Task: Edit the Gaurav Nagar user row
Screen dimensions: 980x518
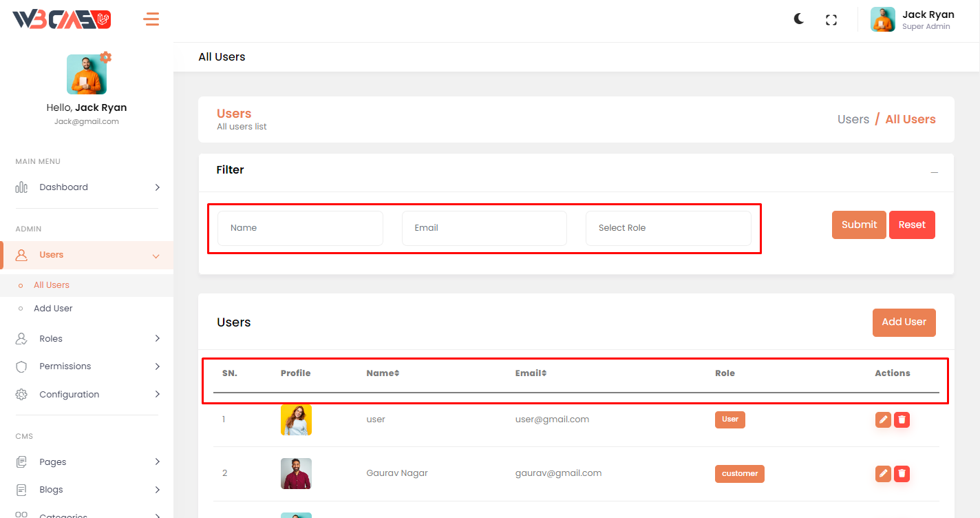Action: coord(883,473)
